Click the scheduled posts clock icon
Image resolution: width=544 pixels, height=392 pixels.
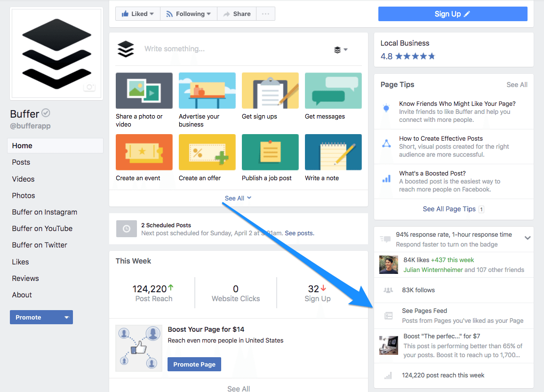(126, 229)
